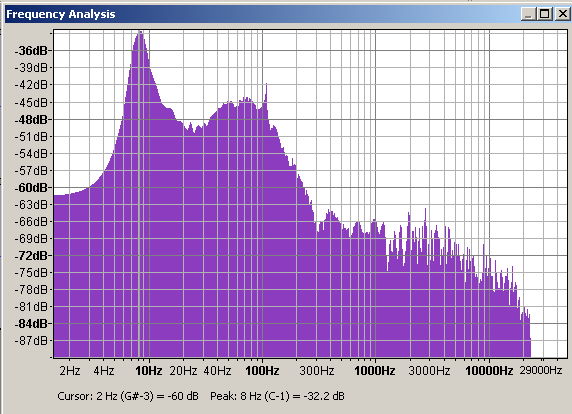Screen dimensions: 572x414
Task: Click the Cursor readout text
Action: (128, 396)
